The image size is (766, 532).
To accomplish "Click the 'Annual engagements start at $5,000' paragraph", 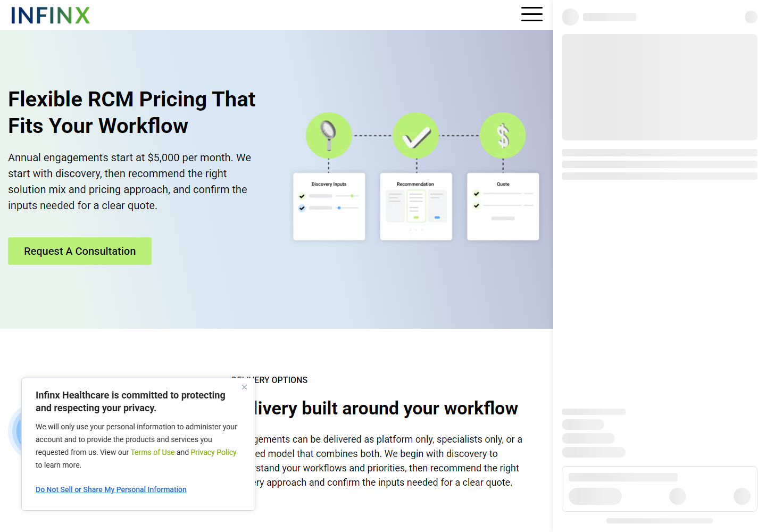I will (130, 181).
